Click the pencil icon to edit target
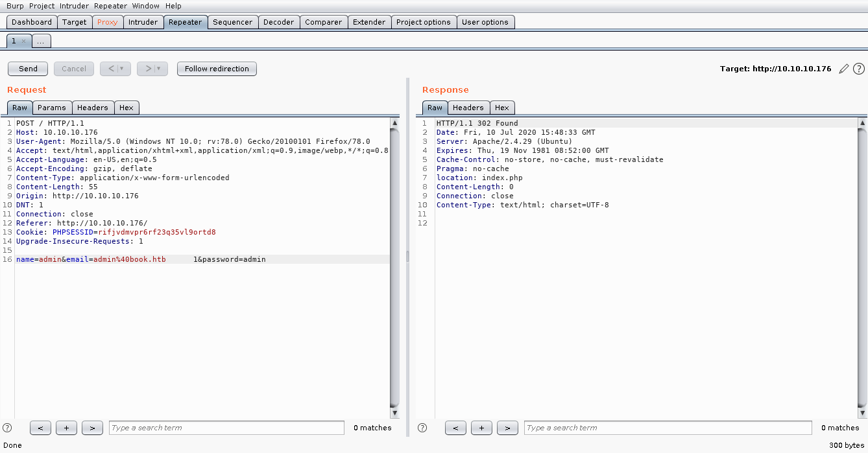Screen dimensions: 868x453 pyautogui.click(x=843, y=69)
